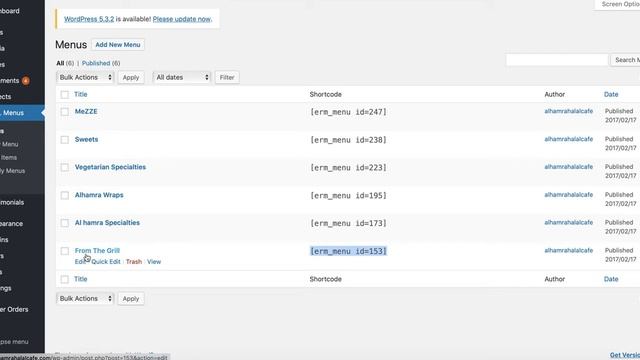Check the MeZZE row checkbox
640x360 pixels.
[x=64, y=112]
